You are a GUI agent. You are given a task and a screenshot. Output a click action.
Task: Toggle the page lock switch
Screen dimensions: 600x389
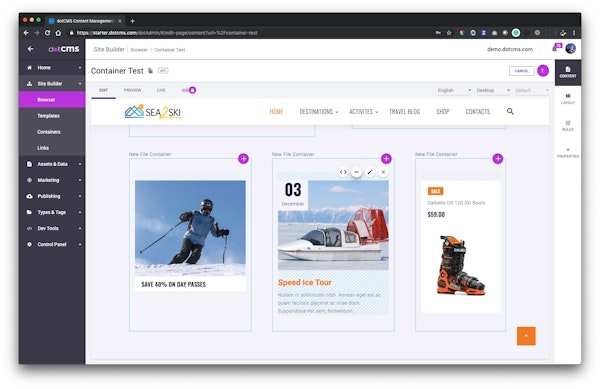click(189, 90)
